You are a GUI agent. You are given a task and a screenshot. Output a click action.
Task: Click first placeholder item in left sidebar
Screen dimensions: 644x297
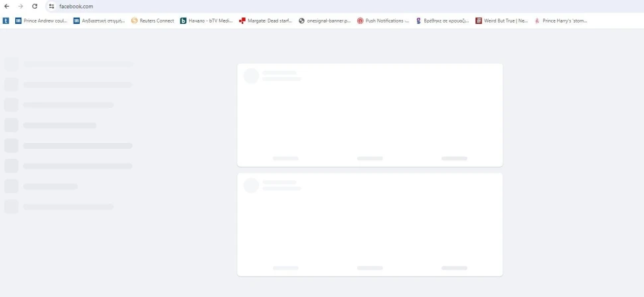coord(68,64)
